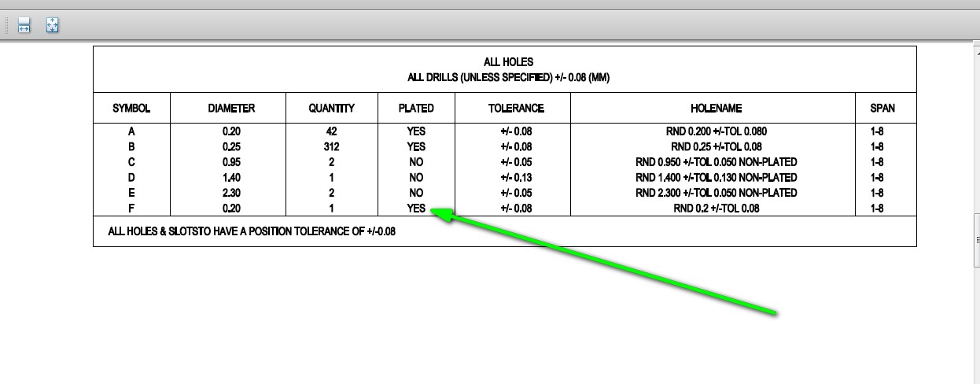Click the DIAMETER column header

click(231, 108)
